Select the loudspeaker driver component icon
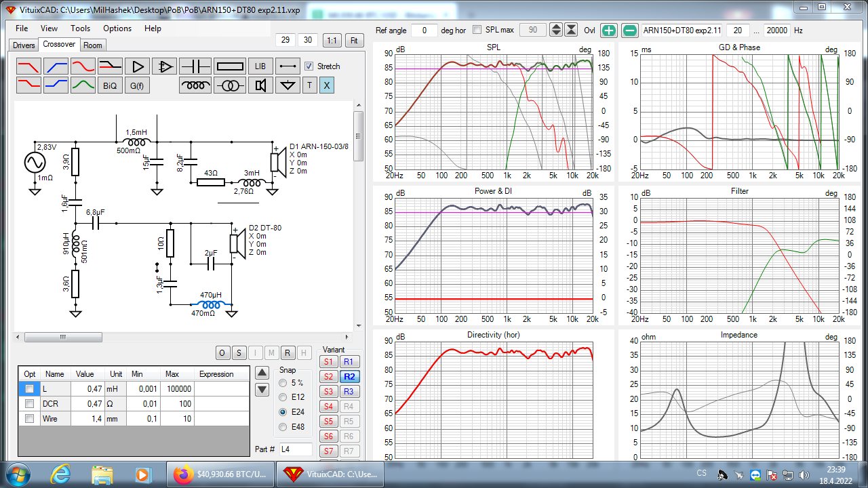The height and width of the screenshot is (488, 868). point(260,85)
